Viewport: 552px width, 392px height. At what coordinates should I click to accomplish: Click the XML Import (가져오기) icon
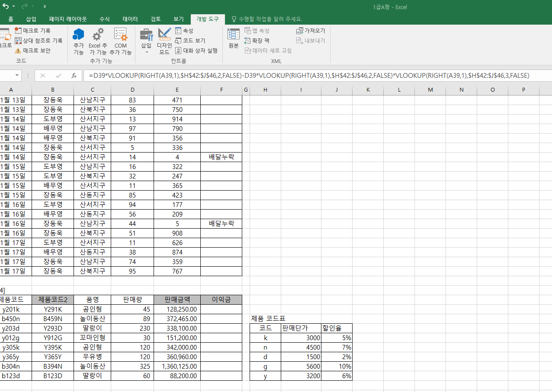[x=300, y=31]
